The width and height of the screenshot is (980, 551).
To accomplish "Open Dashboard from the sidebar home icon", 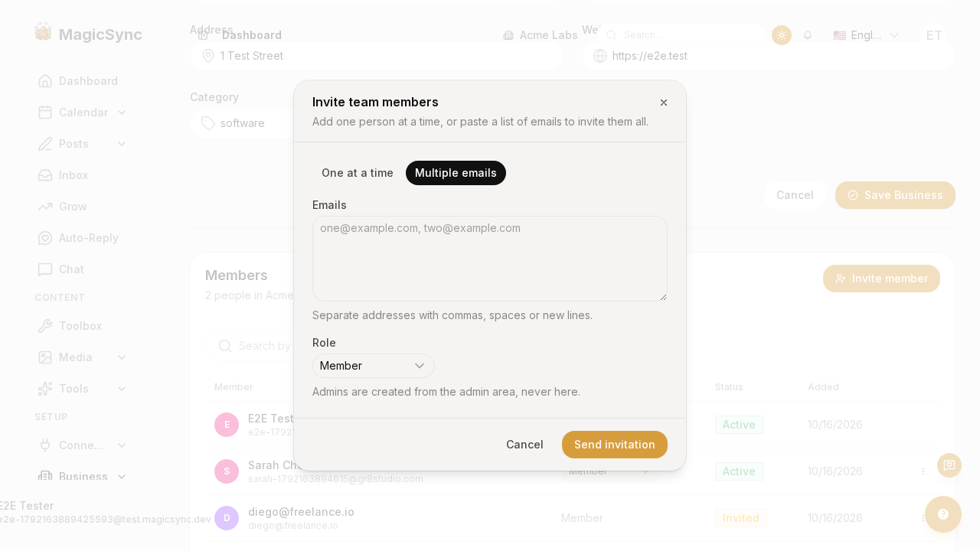I will 45,81.
